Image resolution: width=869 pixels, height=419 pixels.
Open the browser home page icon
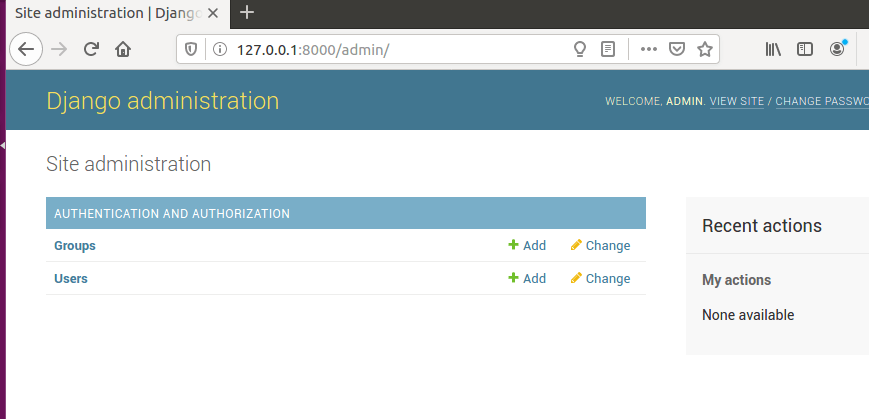click(x=122, y=49)
